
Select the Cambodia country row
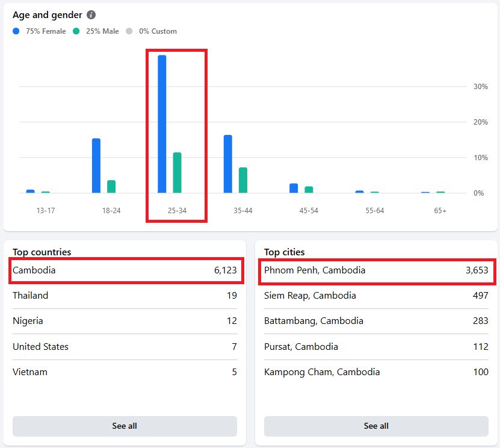(125, 270)
